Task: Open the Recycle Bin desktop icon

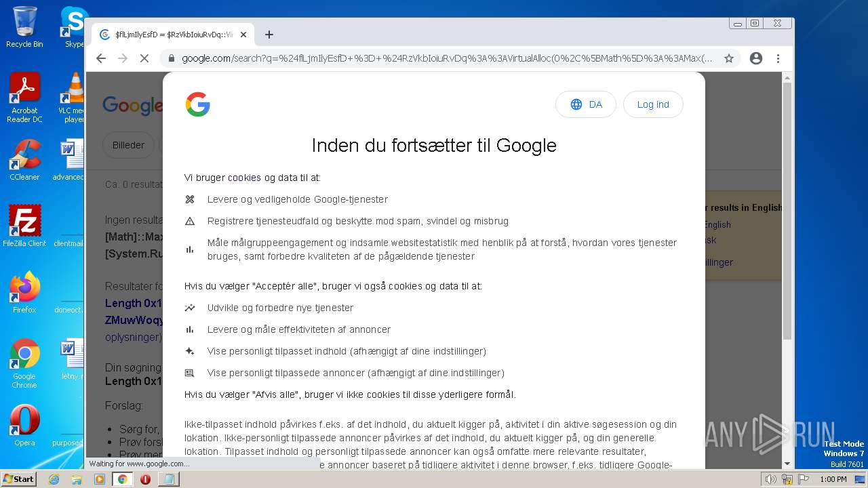Action: click(x=24, y=27)
